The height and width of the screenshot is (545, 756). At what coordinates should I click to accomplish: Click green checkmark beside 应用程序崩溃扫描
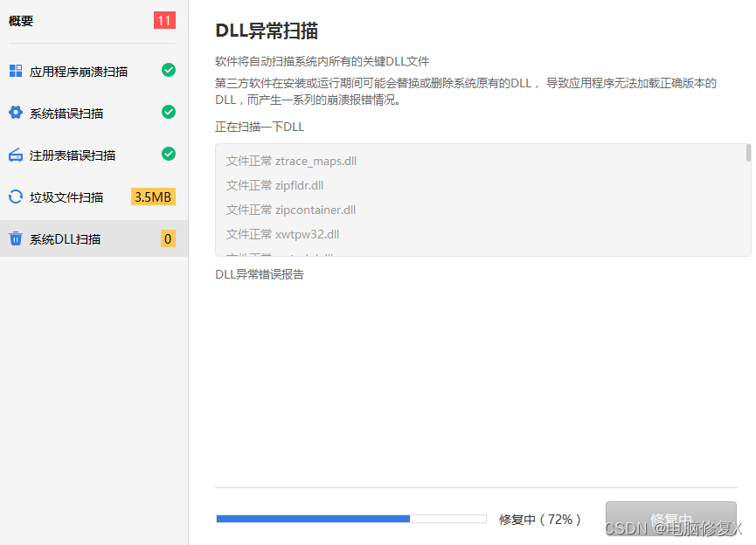coord(169,71)
